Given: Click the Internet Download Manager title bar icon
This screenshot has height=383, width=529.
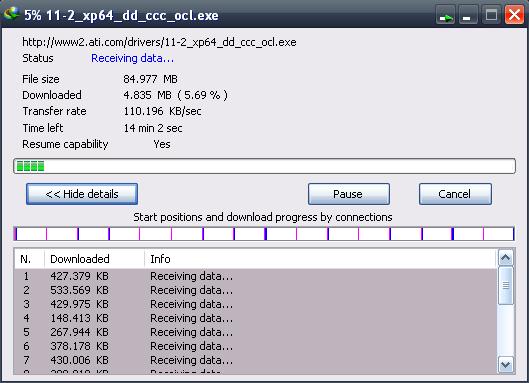Looking at the screenshot, I should [11, 13].
